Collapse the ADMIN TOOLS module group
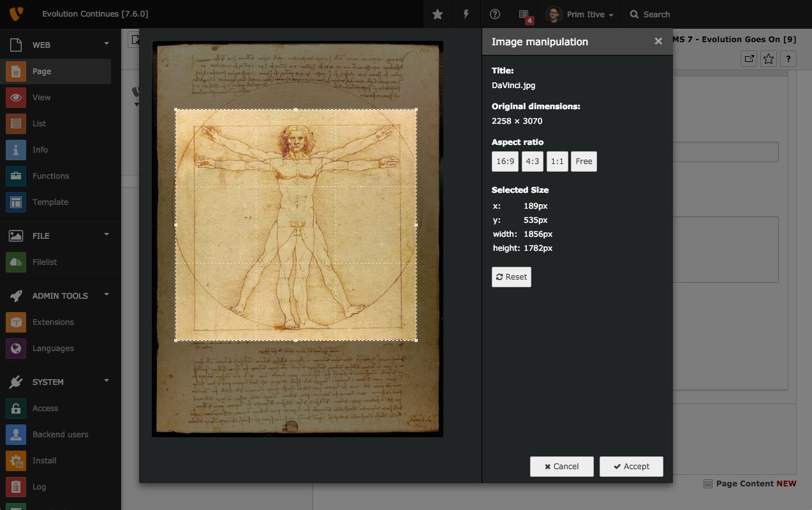 pos(107,294)
